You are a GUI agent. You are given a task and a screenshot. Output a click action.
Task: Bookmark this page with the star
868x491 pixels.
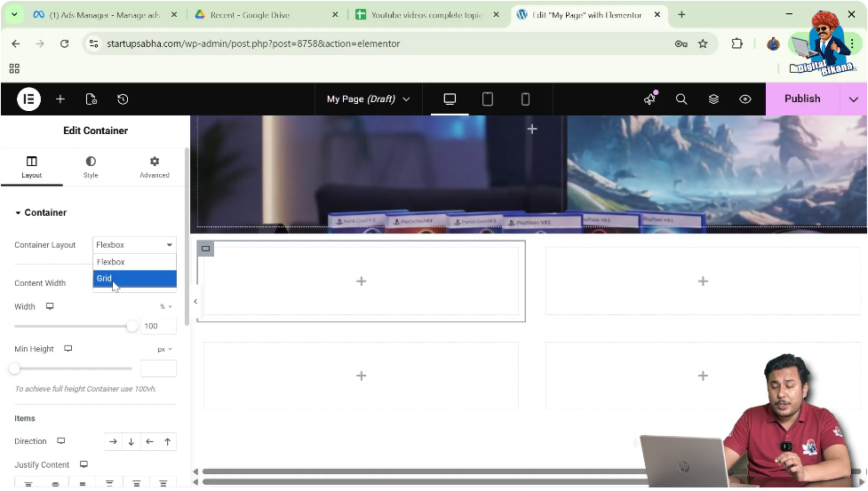point(703,44)
